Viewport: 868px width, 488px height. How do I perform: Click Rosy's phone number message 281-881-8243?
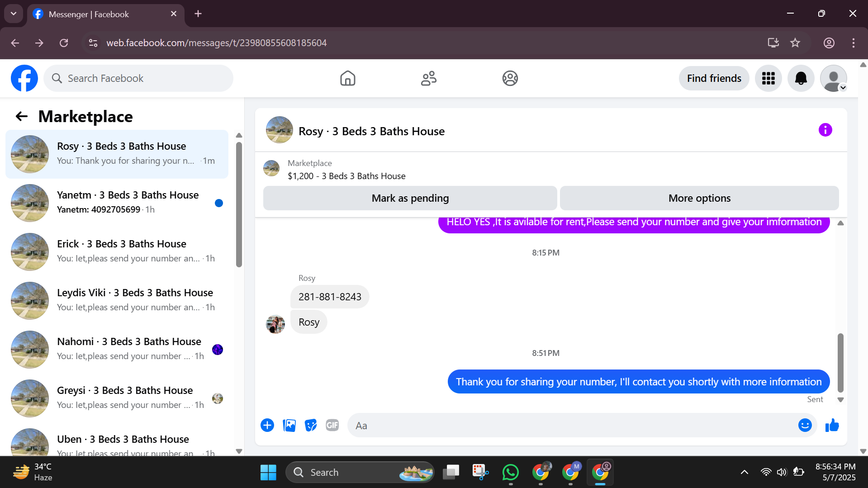tap(330, 297)
